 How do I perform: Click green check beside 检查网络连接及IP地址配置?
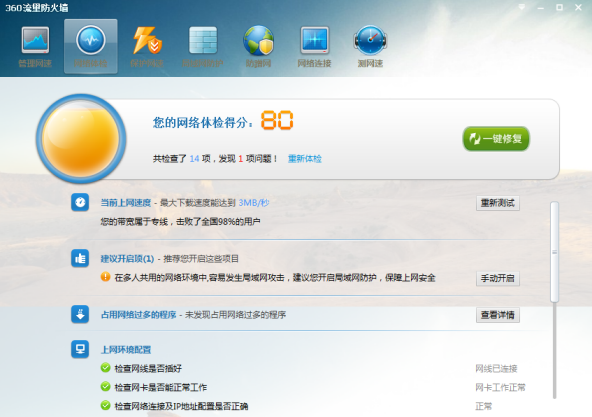click(105, 405)
